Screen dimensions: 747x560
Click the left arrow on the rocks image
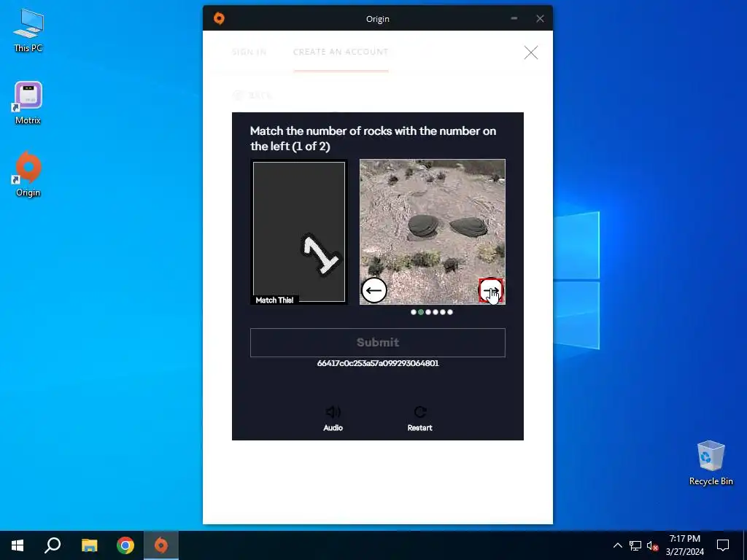click(x=374, y=290)
